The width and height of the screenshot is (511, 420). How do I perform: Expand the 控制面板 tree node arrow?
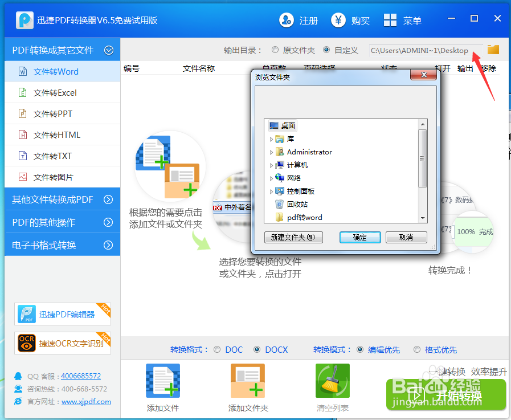click(271, 191)
